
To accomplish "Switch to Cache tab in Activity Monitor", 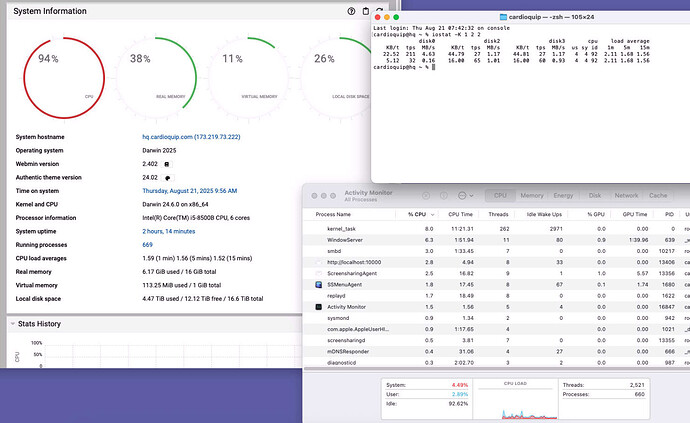I will pos(658,195).
